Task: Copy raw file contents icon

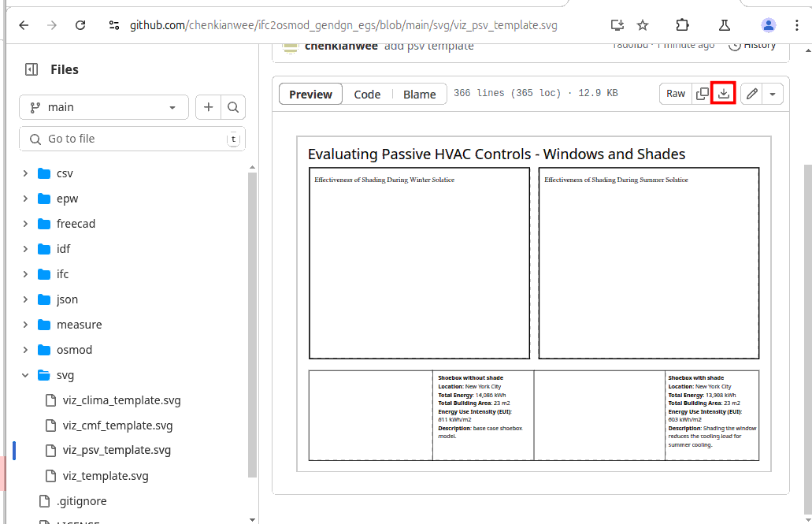Action: pyautogui.click(x=702, y=94)
